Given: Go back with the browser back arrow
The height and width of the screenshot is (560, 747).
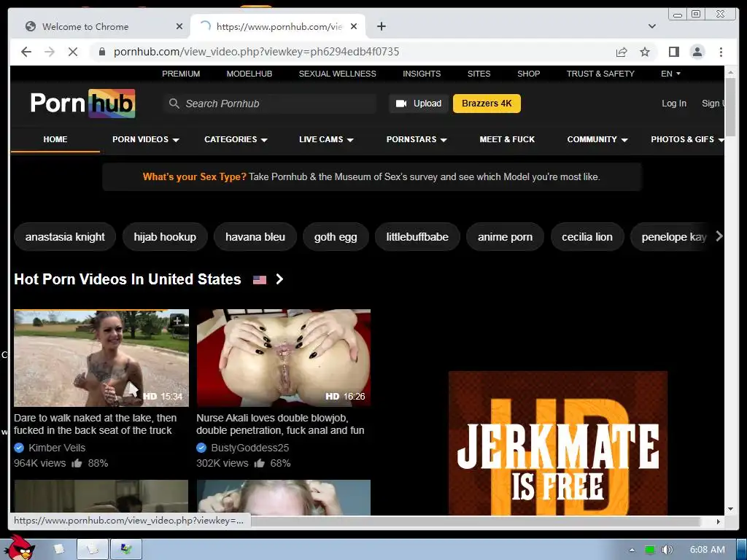Looking at the screenshot, I should (x=26, y=52).
